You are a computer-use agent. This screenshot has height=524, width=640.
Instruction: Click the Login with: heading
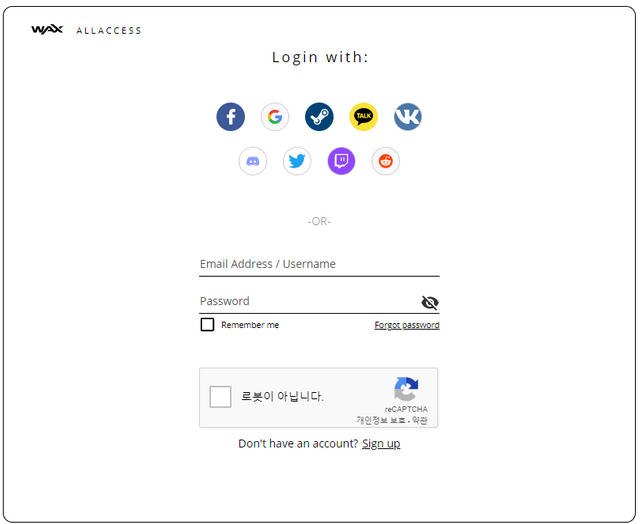[320, 58]
